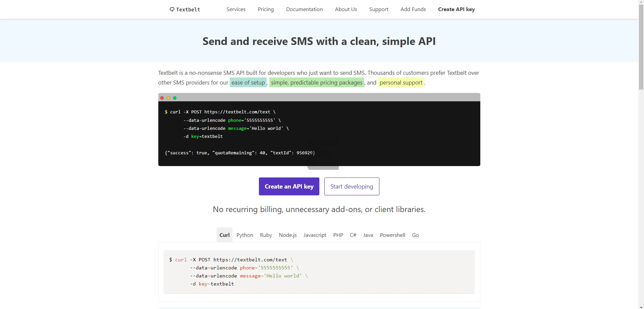Image resolution: width=644 pixels, height=309 pixels.
Task: Open the Pricing page in the navigation
Action: [266, 9]
